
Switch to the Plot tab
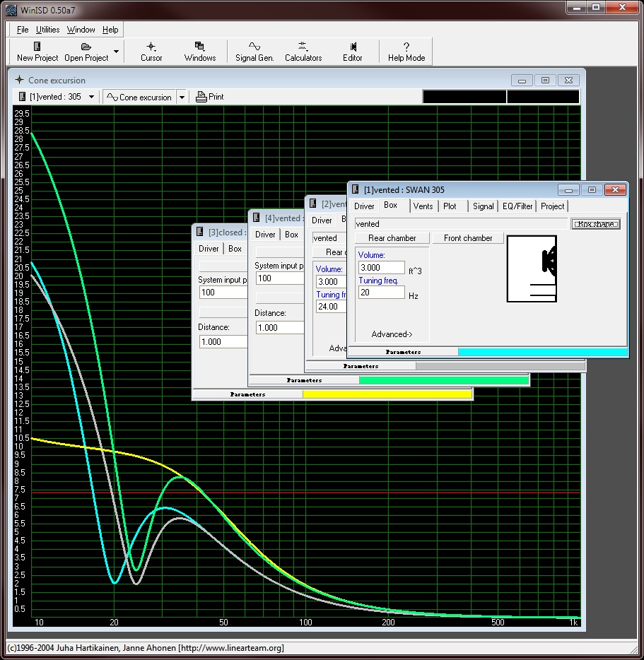(x=450, y=206)
